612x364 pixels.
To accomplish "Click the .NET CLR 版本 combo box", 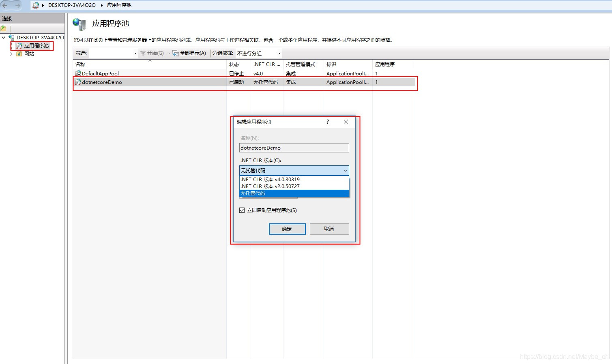I will (294, 170).
